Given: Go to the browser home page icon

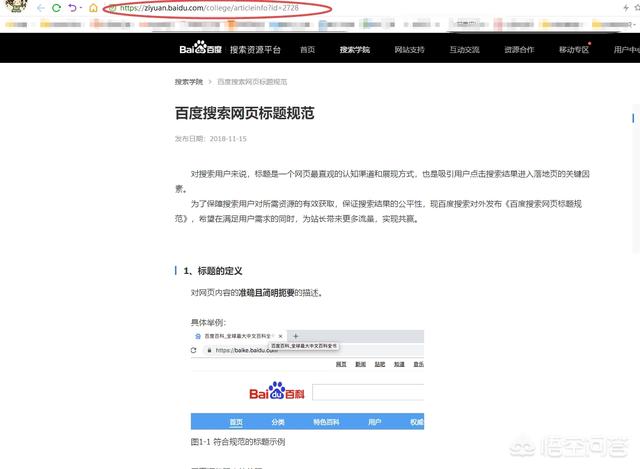Looking at the screenshot, I should [92, 8].
